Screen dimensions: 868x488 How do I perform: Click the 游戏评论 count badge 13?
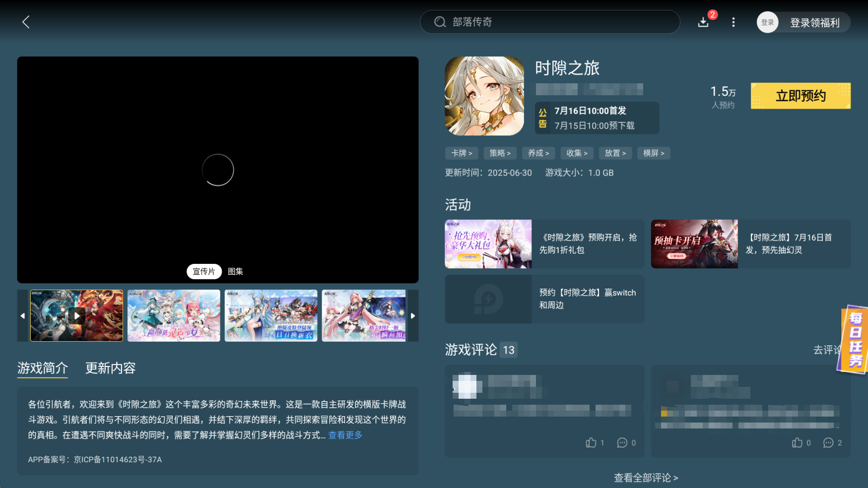509,350
